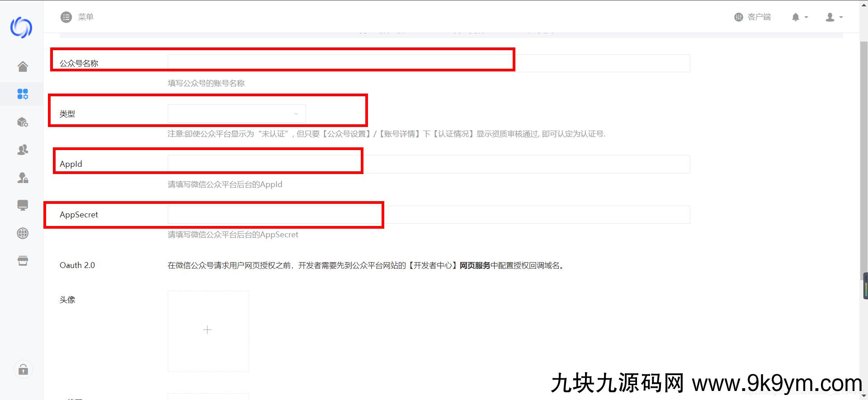The height and width of the screenshot is (400, 868).
Task: Click into the AppSecret text field
Action: click(x=428, y=215)
